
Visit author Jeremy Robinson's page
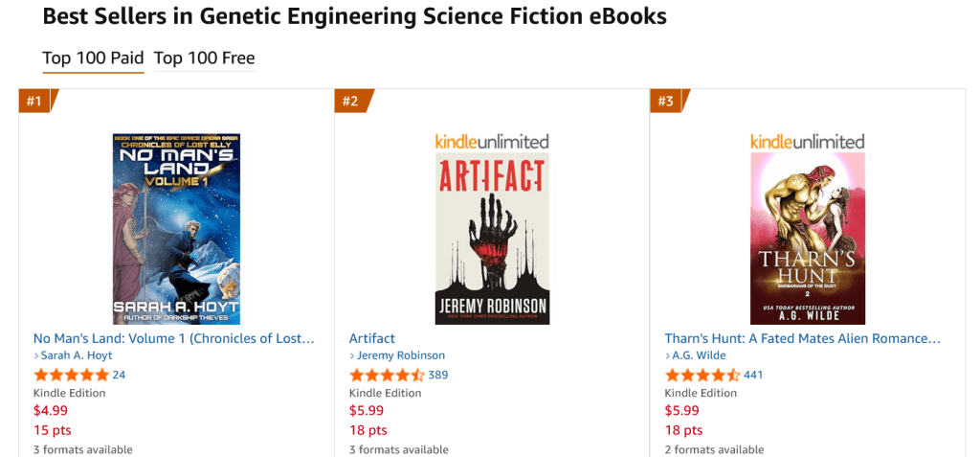401,355
